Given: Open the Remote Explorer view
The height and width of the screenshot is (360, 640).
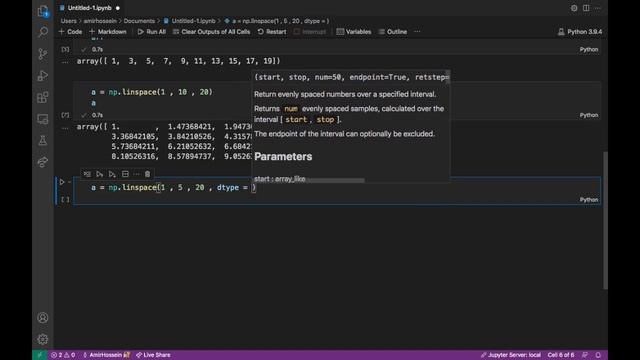Looking at the screenshot, I should (42, 119).
